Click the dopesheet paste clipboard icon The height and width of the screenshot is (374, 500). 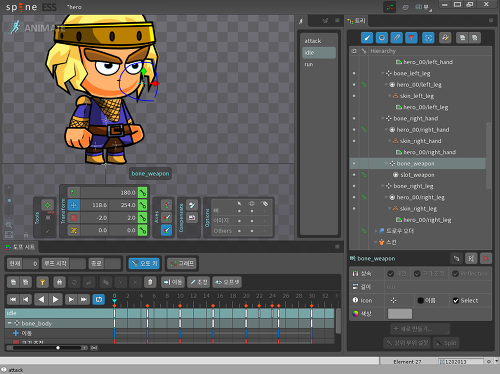tap(150, 282)
